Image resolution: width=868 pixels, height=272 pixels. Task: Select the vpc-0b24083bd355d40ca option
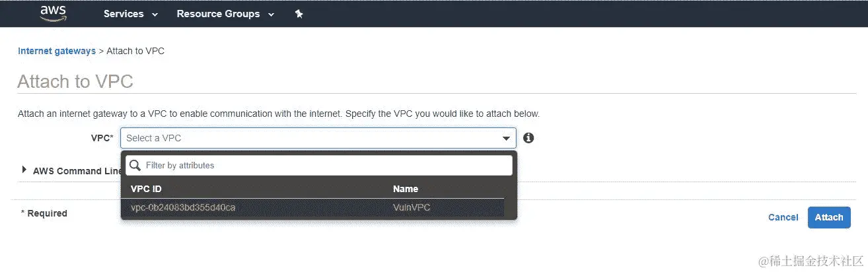pyautogui.click(x=312, y=207)
